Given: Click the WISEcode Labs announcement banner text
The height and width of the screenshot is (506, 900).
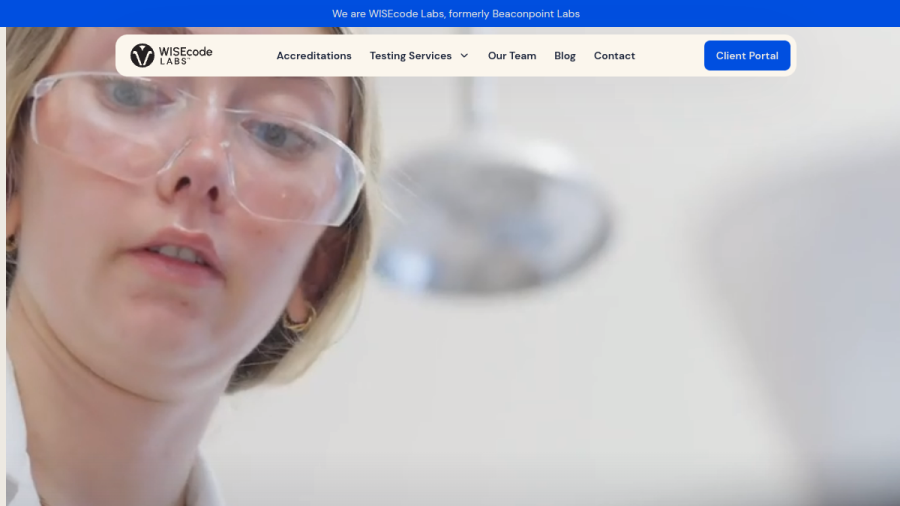Looking at the screenshot, I should [x=456, y=14].
